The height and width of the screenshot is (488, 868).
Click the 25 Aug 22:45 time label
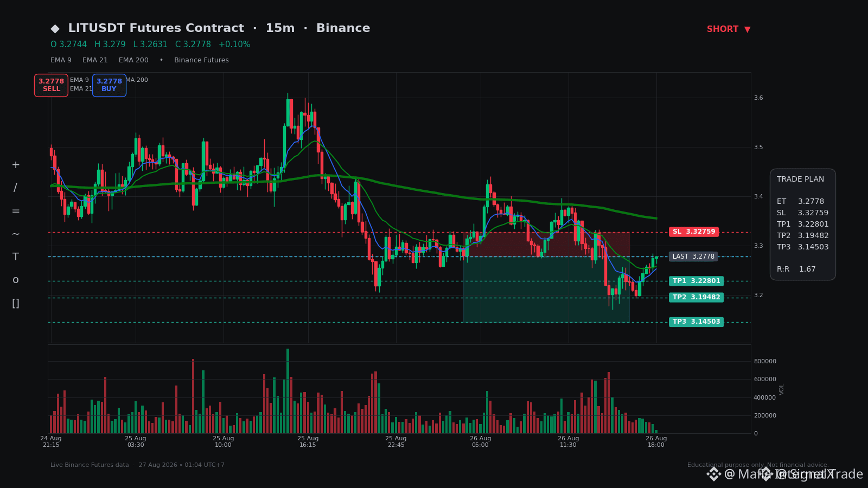(x=396, y=442)
